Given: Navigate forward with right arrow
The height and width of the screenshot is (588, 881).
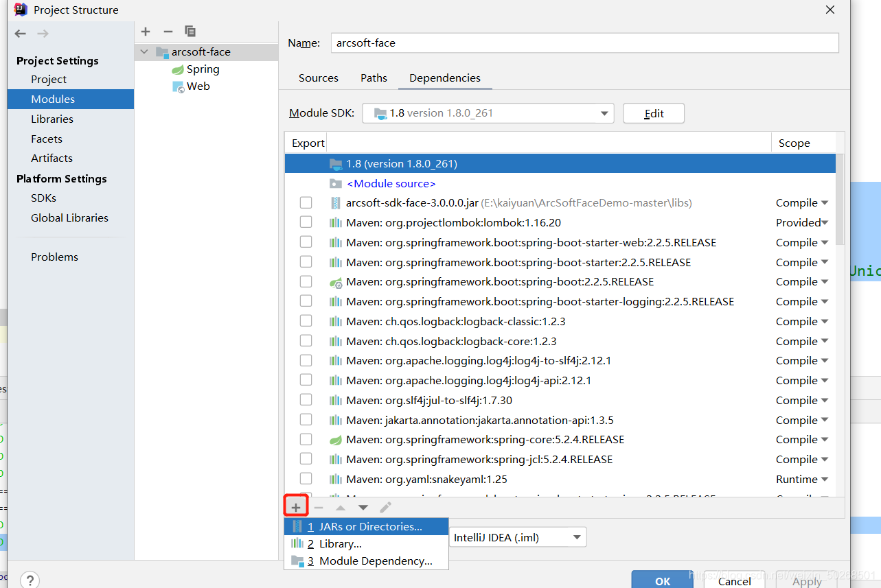Looking at the screenshot, I should (43, 34).
